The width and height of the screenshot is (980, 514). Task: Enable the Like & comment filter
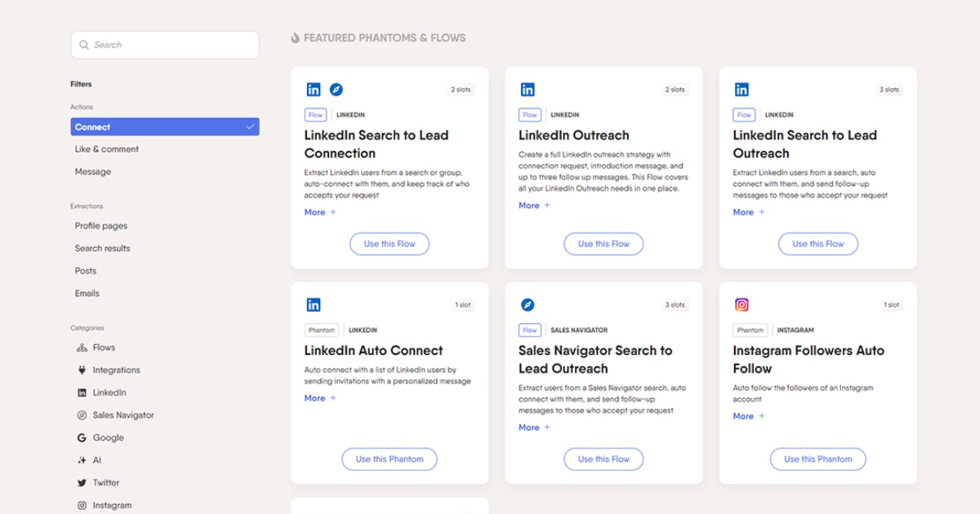[107, 149]
